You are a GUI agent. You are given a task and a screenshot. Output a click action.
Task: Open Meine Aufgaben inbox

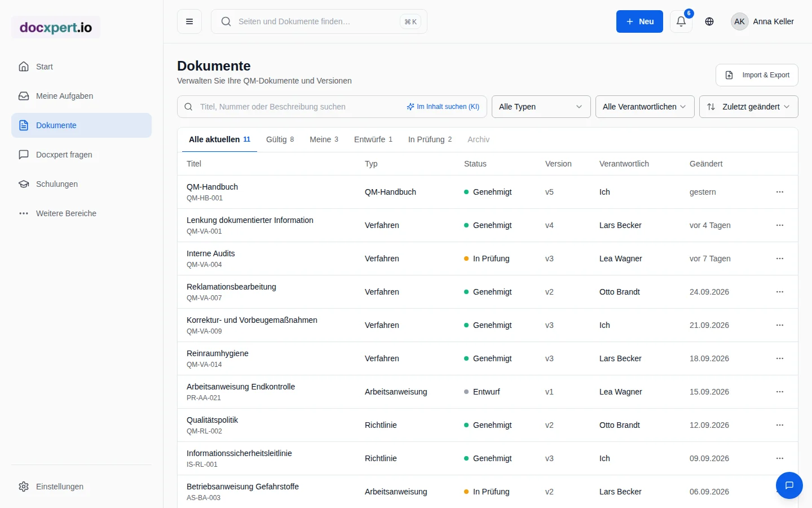tap(81, 96)
